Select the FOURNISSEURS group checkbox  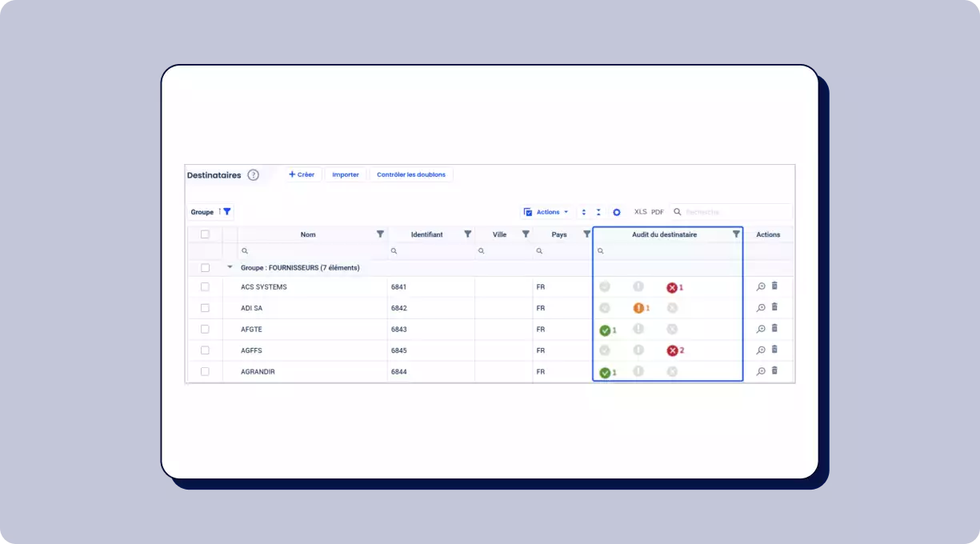(x=205, y=268)
